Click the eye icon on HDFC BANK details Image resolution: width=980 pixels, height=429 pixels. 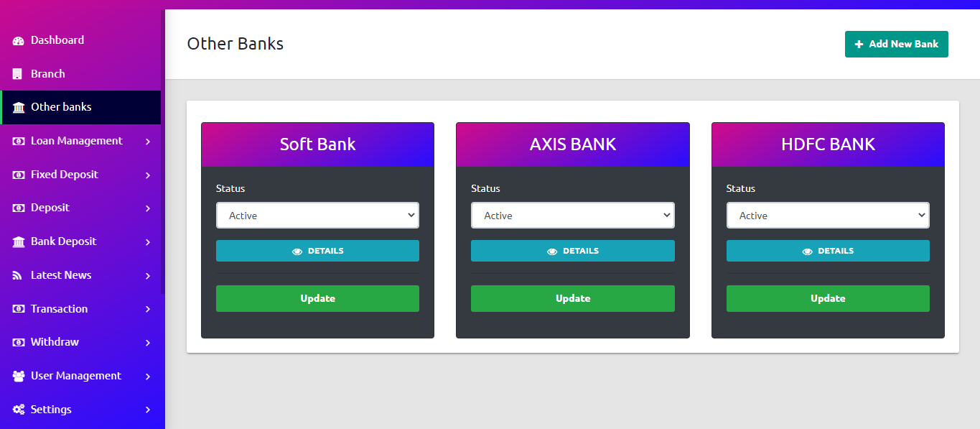click(808, 252)
